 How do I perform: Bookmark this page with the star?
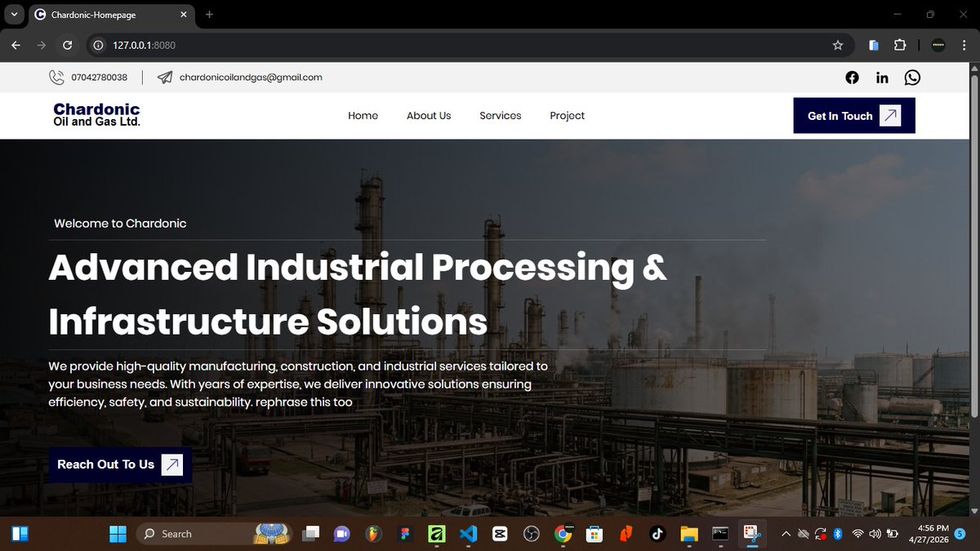pos(838,46)
